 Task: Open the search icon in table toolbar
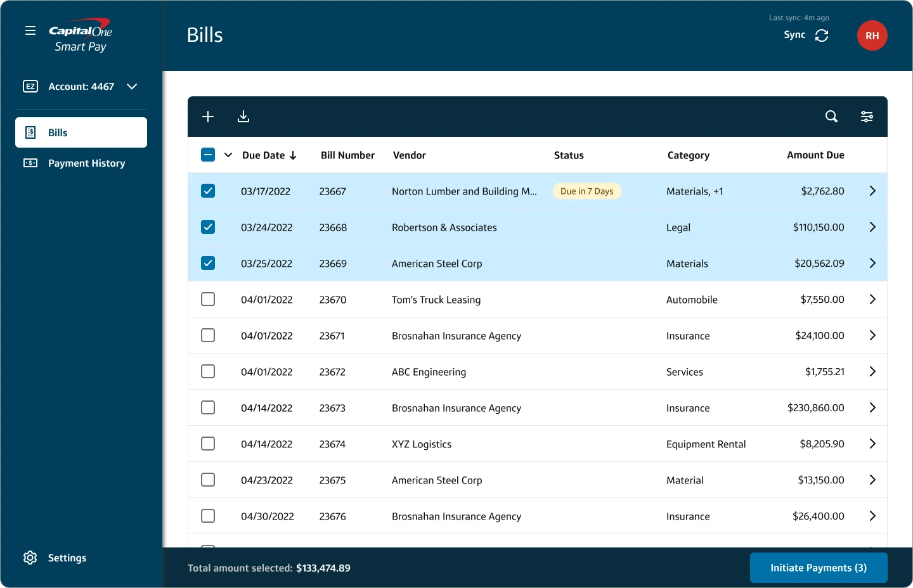831,117
